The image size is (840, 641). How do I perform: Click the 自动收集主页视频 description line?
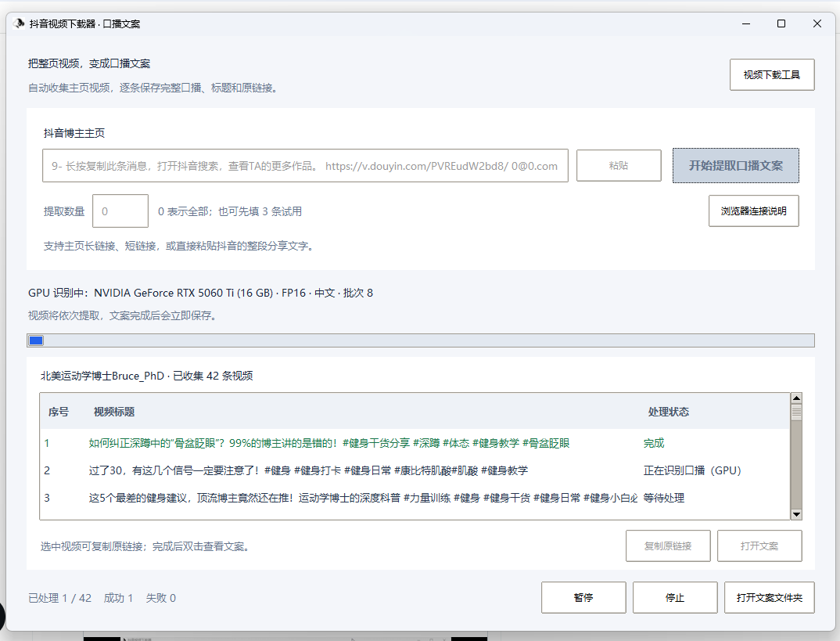154,88
